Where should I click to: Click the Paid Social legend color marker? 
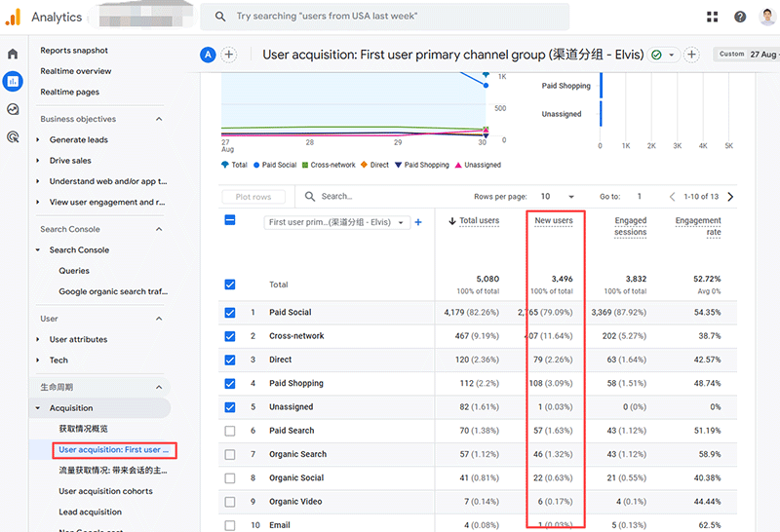(x=256, y=166)
